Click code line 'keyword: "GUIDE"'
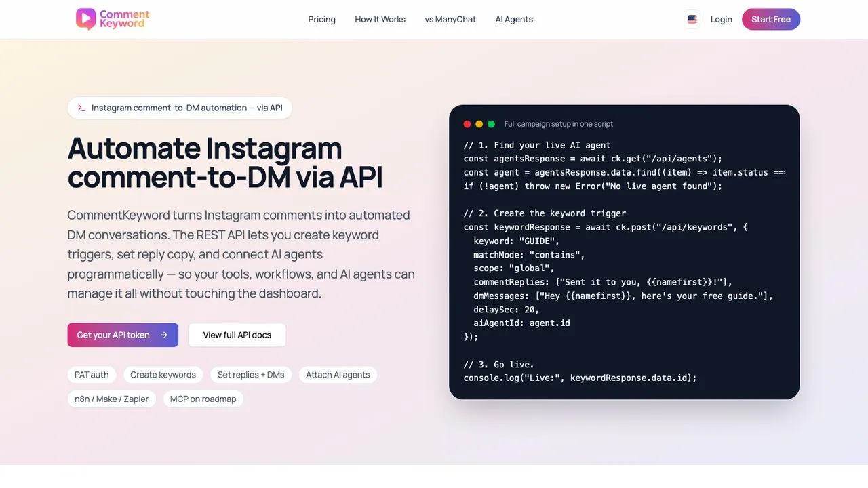 [x=517, y=241]
